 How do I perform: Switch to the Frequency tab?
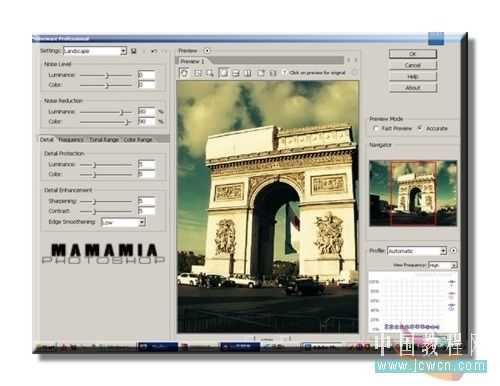point(71,140)
